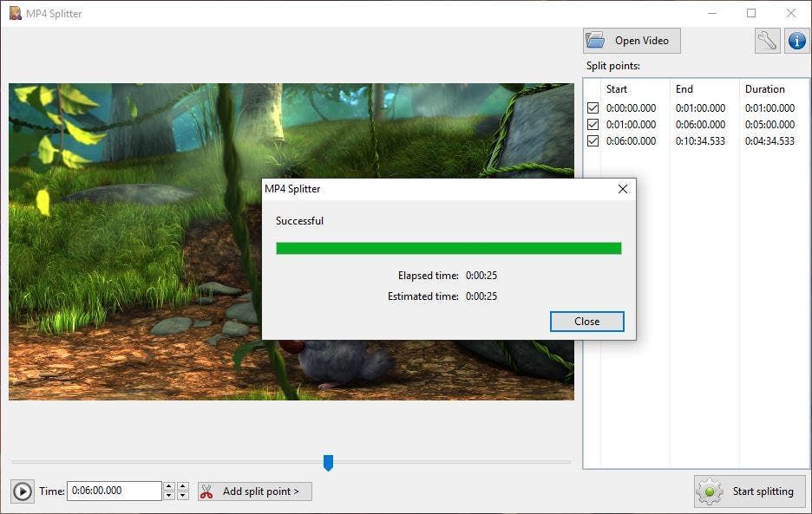Click the Add split point button
812x514 pixels.
(255, 491)
